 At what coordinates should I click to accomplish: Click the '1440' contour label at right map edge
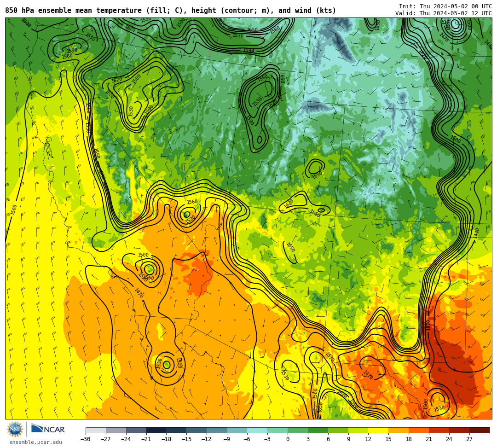pos(476,233)
